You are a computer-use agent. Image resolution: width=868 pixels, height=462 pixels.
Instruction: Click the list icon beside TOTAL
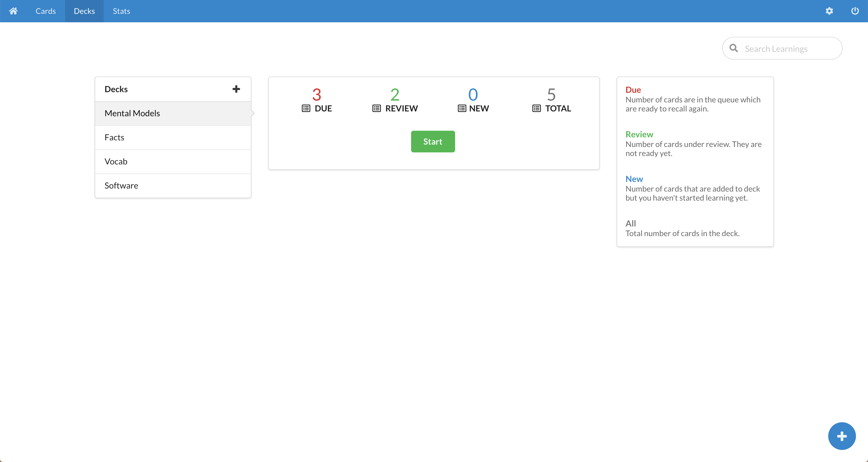click(x=536, y=108)
